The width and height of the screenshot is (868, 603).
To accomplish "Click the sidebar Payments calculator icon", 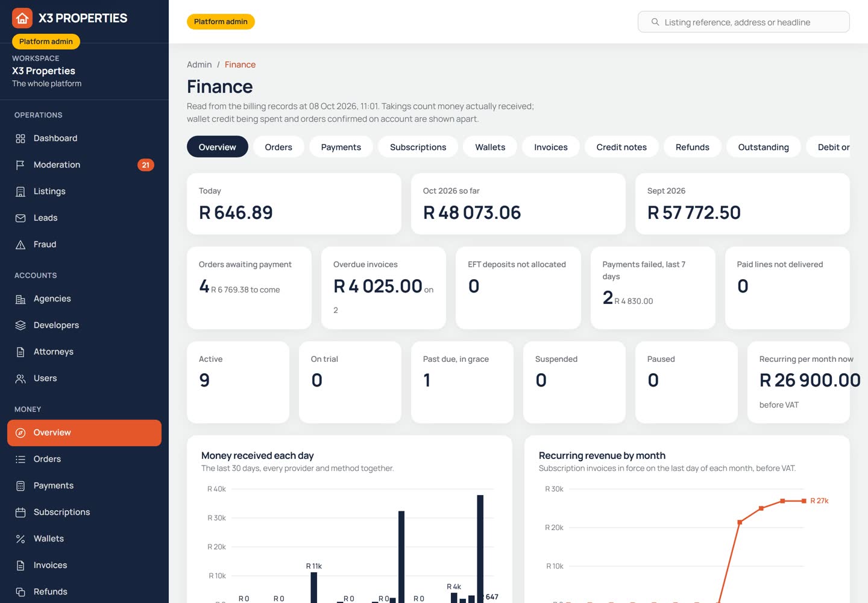I will click(20, 486).
